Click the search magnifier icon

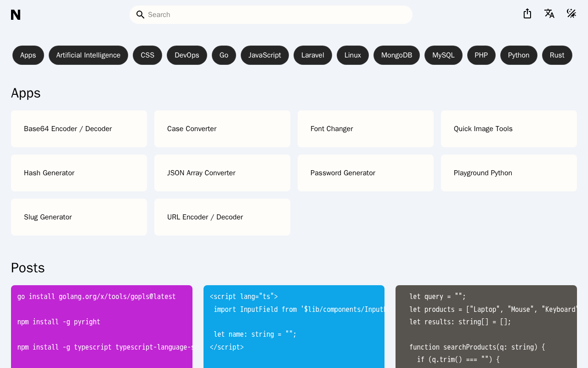[141, 15]
